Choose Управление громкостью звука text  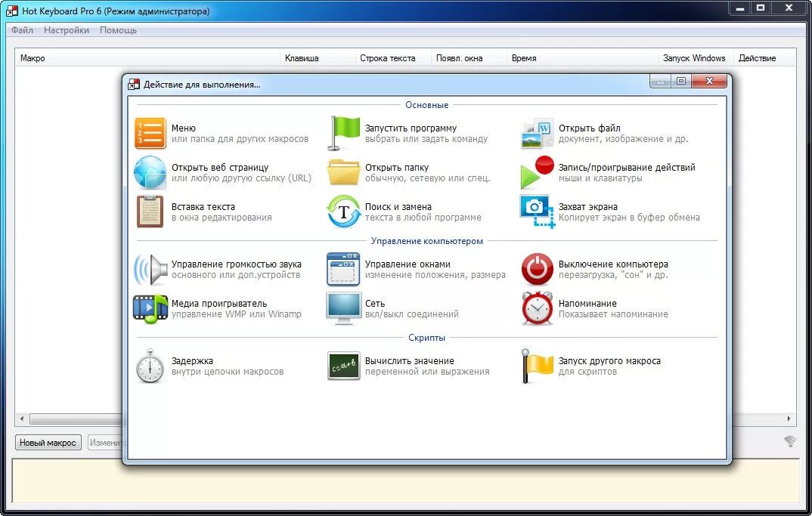pyautogui.click(x=236, y=264)
